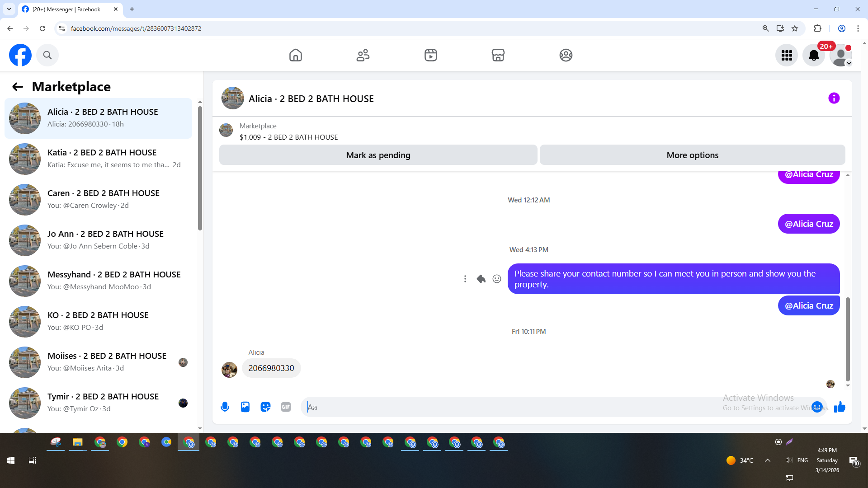This screenshot has width=868, height=488.
Task: Click the @Alicia Cruz bubble below the contact request
Action: 809,305
